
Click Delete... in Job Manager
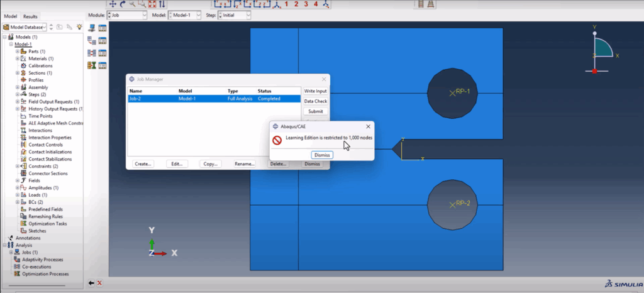[x=278, y=163]
